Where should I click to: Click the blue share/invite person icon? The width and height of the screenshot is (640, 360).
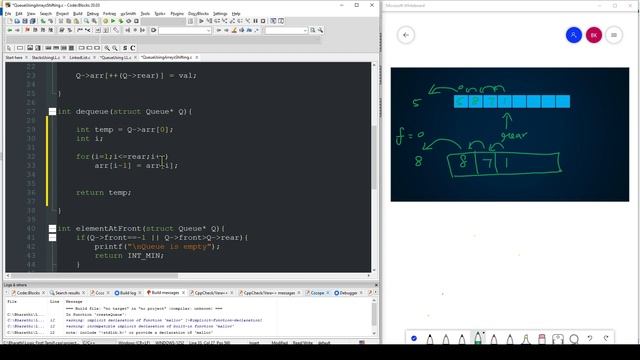[573, 35]
